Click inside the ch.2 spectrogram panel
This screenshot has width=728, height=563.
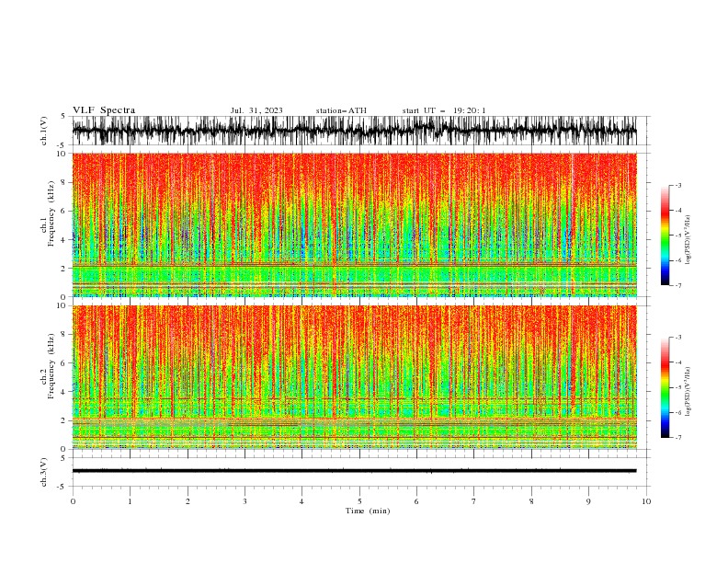pyautogui.click(x=355, y=377)
